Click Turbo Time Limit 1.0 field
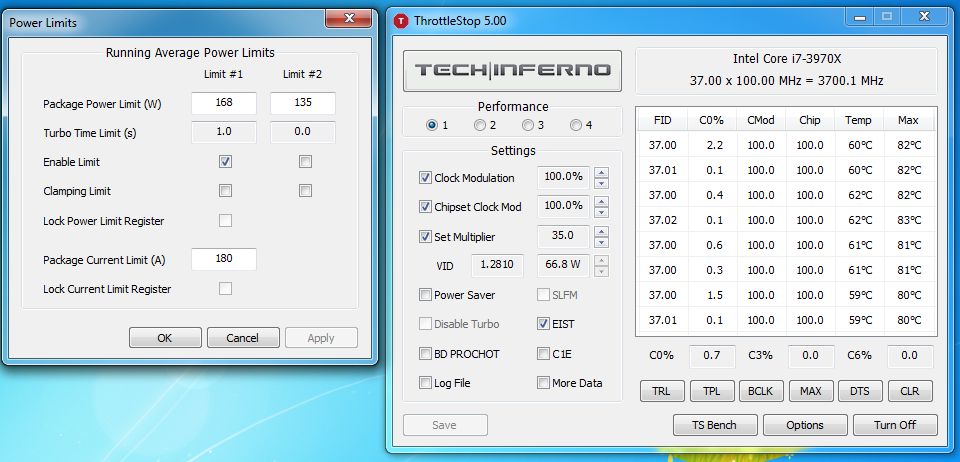 pyautogui.click(x=224, y=132)
